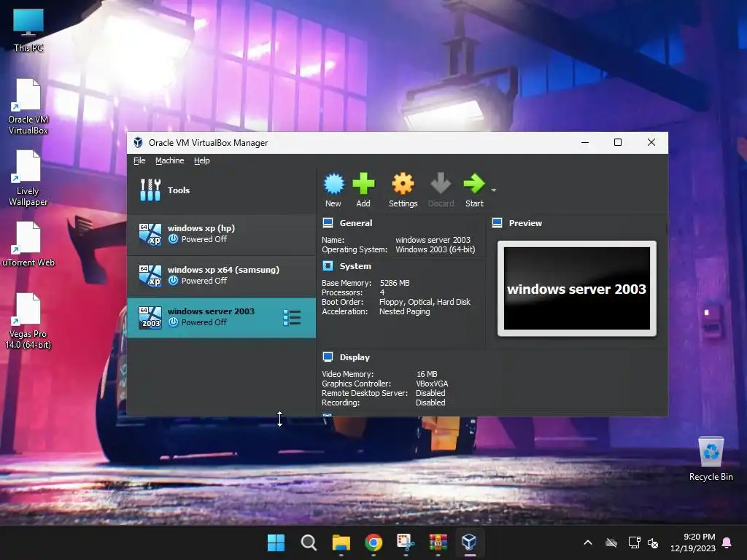Open the Help menu
This screenshot has height=560, width=747.
201,160
